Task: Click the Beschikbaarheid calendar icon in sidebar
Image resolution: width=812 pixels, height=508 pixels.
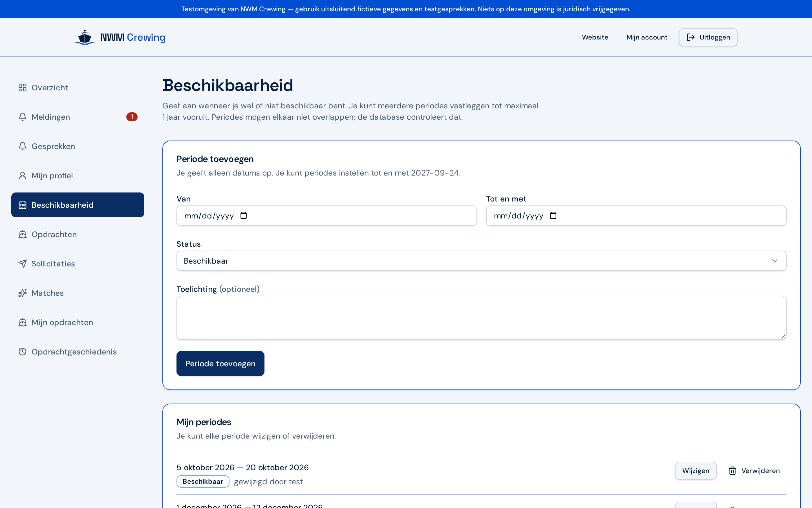Action: pyautogui.click(x=23, y=205)
